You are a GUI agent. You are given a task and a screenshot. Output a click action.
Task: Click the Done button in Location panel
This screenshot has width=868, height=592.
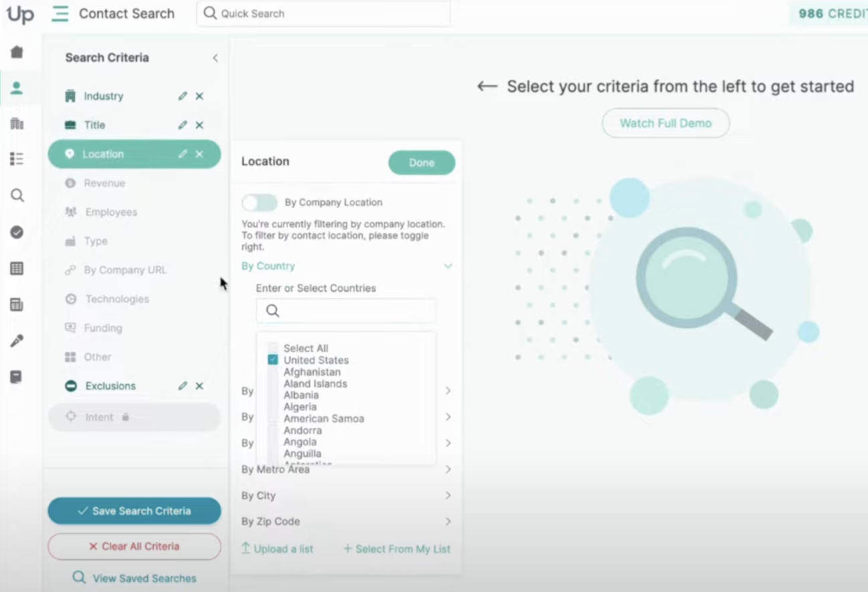coord(422,162)
